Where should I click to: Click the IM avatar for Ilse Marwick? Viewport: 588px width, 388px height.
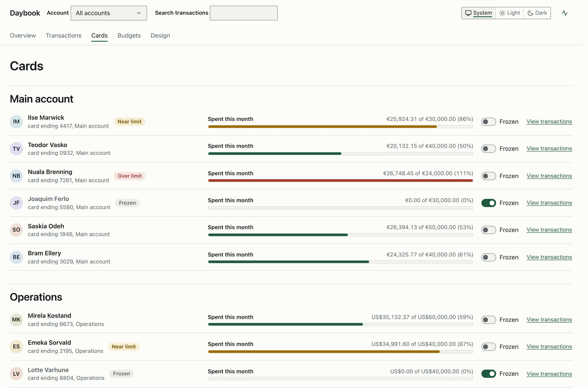coord(16,122)
